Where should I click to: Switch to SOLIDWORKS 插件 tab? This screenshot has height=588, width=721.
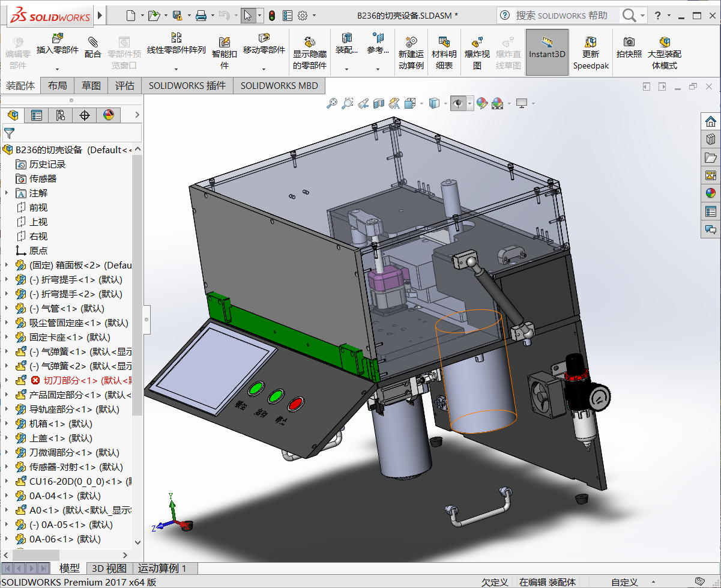187,86
